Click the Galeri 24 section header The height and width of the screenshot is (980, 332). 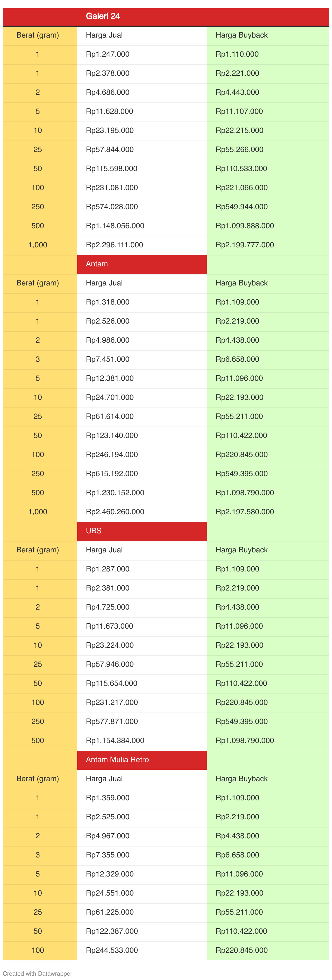[103, 16]
